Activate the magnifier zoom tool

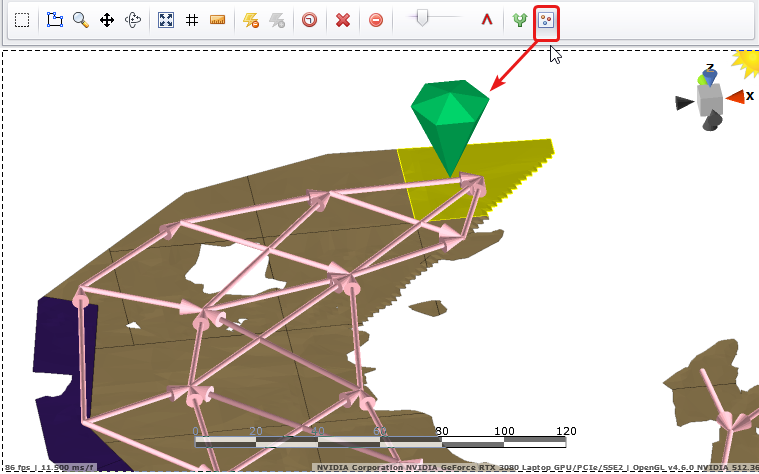(81, 20)
